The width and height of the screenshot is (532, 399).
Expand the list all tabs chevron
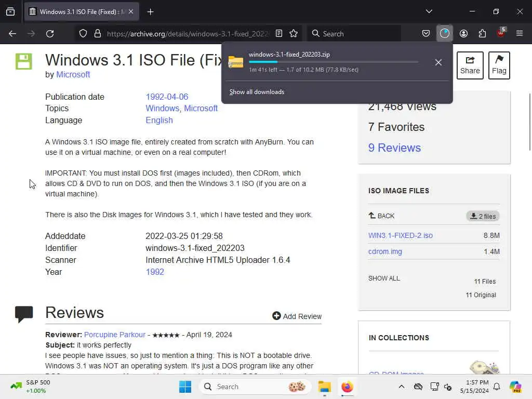coord(429,11)
